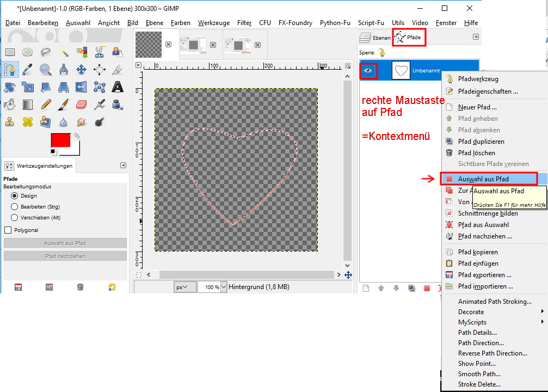Select the Clone stamp tool
Image resolution: width=548 pixels, height=392 pixels.
pos(10,122)
